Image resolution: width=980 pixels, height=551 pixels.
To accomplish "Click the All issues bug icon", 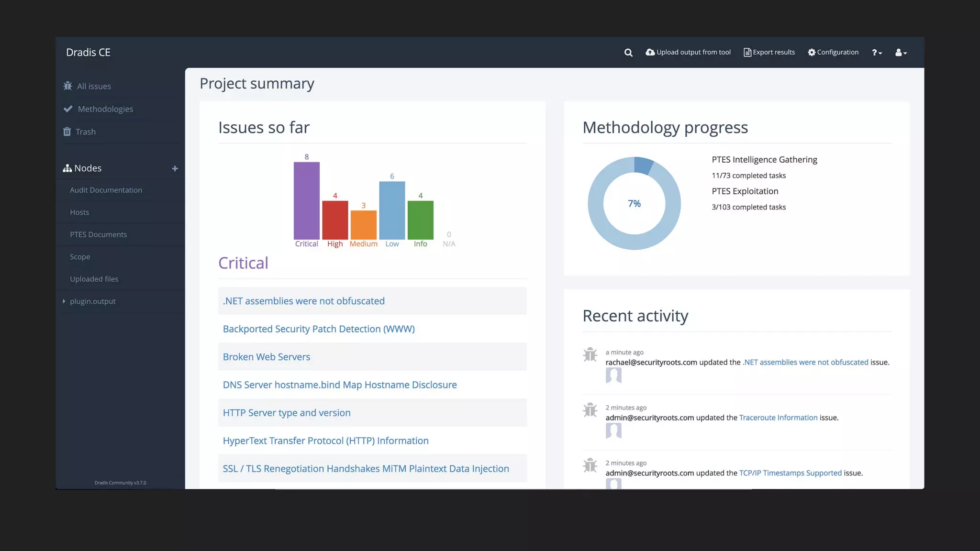I will 68,86.
